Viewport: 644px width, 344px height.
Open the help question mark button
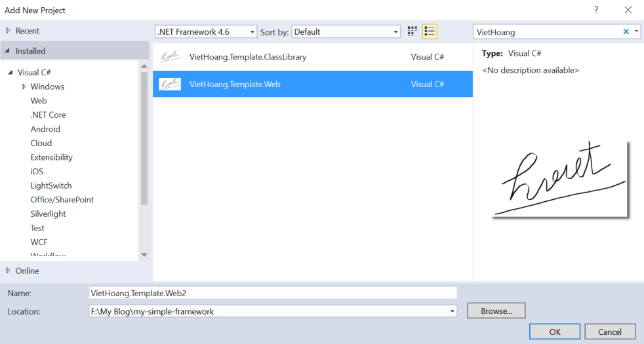tap(596, 10)
